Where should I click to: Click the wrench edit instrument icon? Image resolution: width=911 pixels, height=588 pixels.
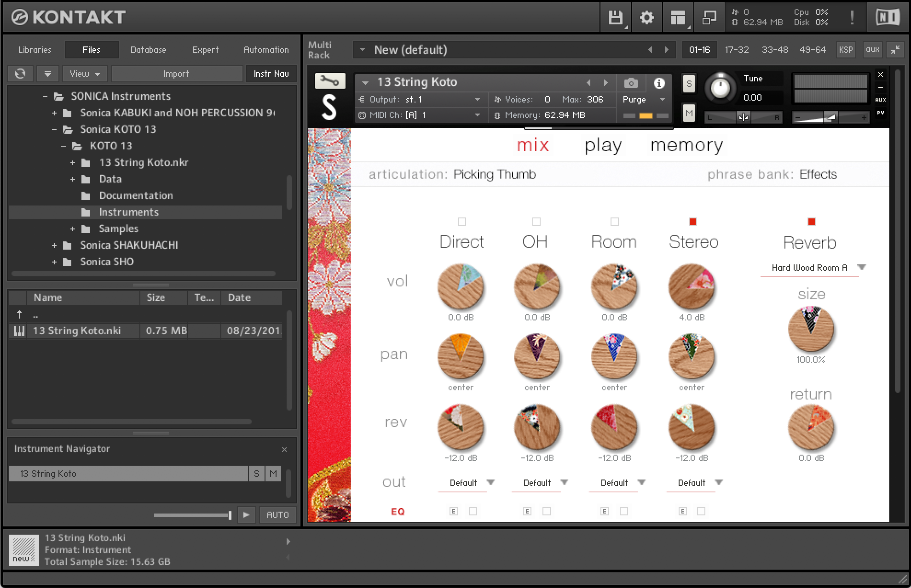pos(329,81)
